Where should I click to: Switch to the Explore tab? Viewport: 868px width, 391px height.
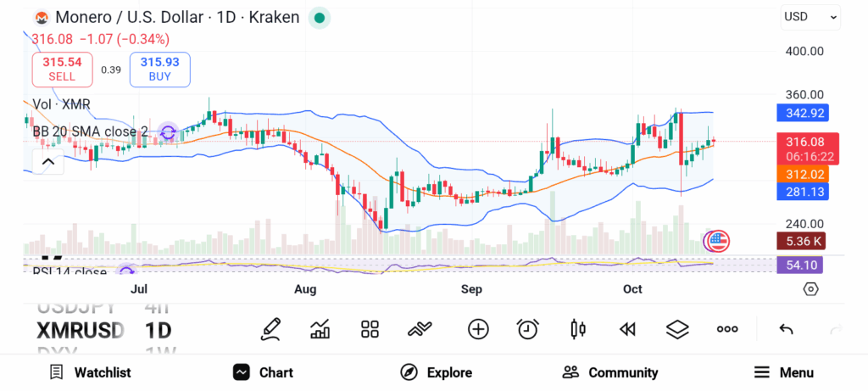(437, 372)
